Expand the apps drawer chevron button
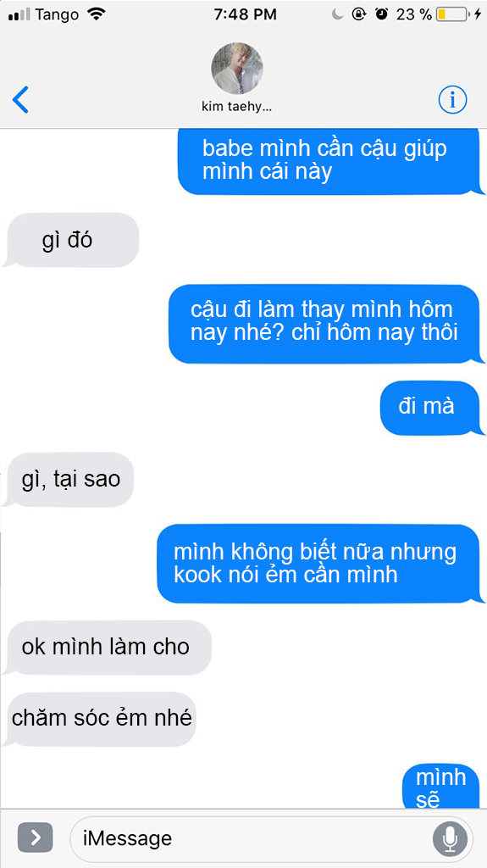 coord(36,837)
